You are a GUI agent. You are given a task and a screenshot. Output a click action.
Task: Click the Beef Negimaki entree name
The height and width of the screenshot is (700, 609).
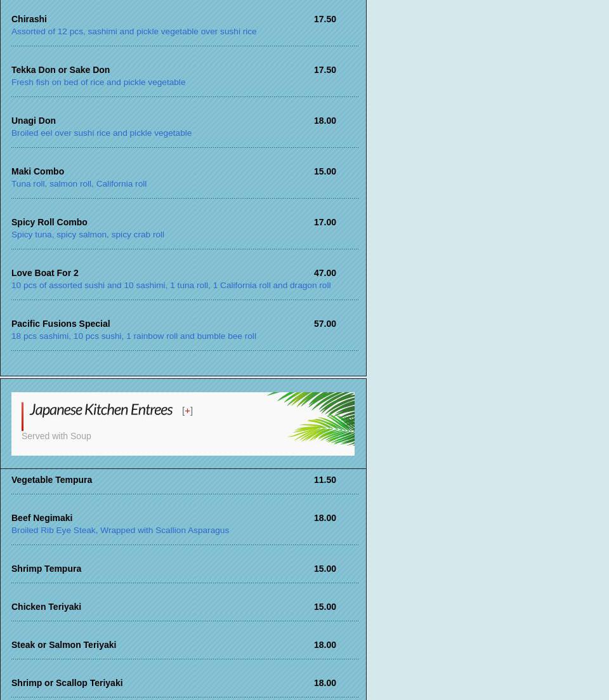point(42,518)
